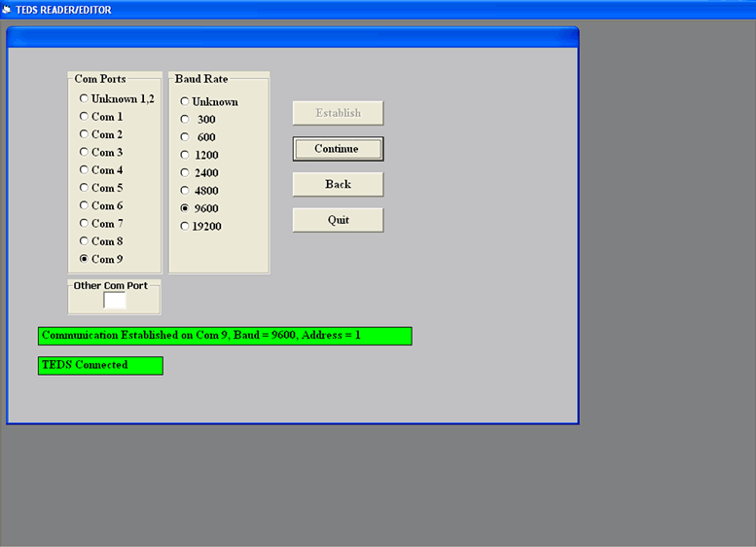Choose 1200 baud rate
The image size is (756, 547).
[x=185, y=155]
